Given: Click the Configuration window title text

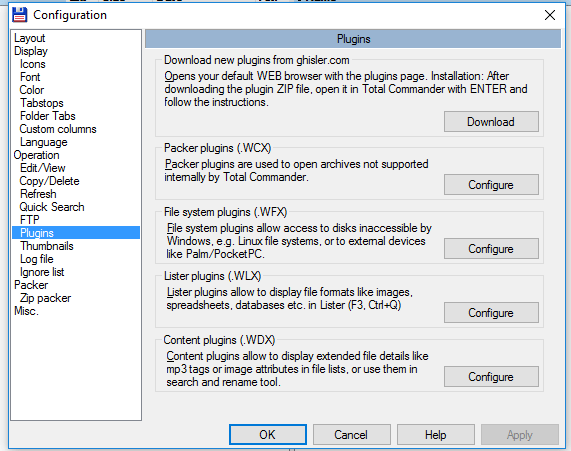Looking at the screenshot, I should coord(70,15).
